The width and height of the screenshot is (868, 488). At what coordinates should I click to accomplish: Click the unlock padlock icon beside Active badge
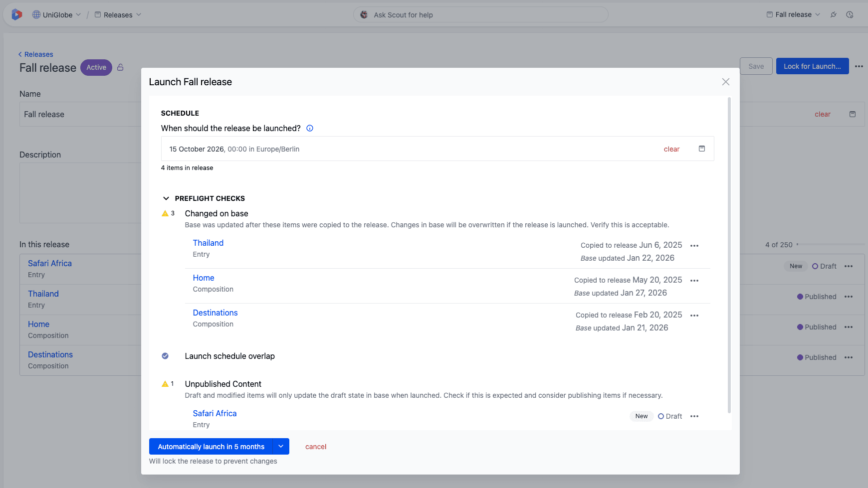pos(120,67)
